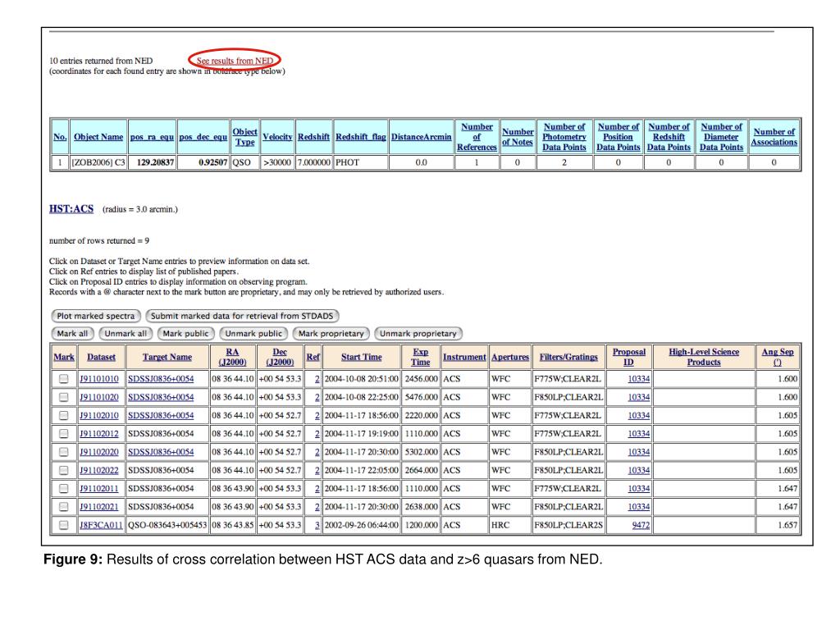Open proposal ID 9472 link
This screenshot has width=840, height=630.
(x=641, y=525)
